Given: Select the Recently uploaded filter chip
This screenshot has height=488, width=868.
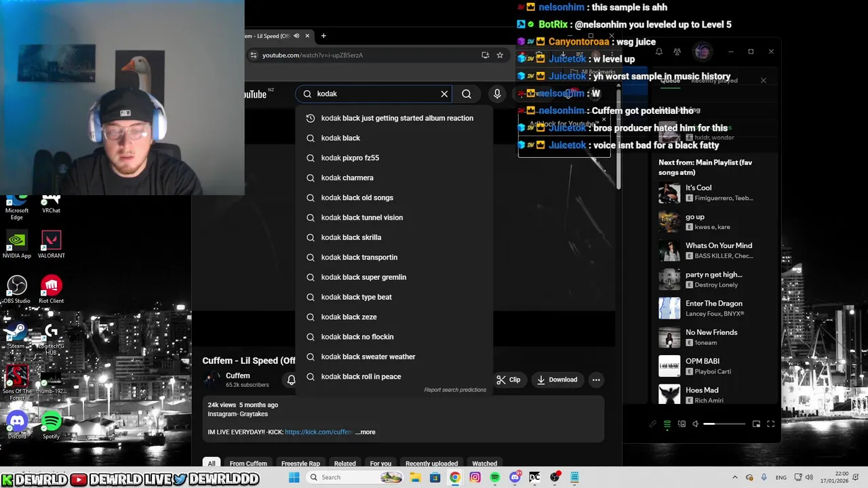Looking at the screenshot, I should [431, 464].
